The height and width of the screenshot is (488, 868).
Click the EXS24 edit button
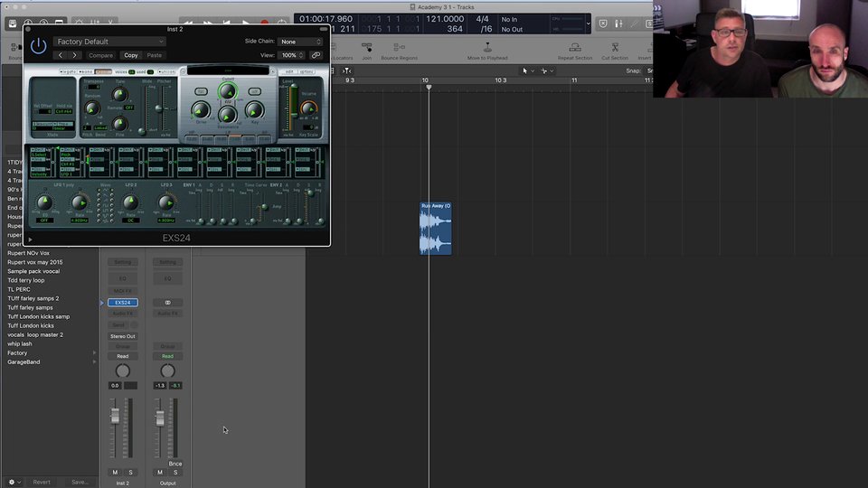289,72
